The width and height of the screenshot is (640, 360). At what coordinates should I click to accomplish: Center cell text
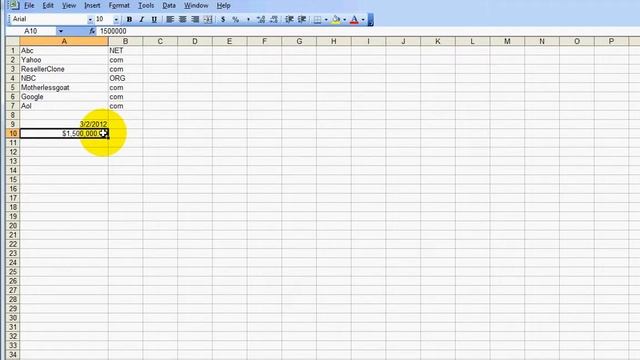(x=182, y=19)
